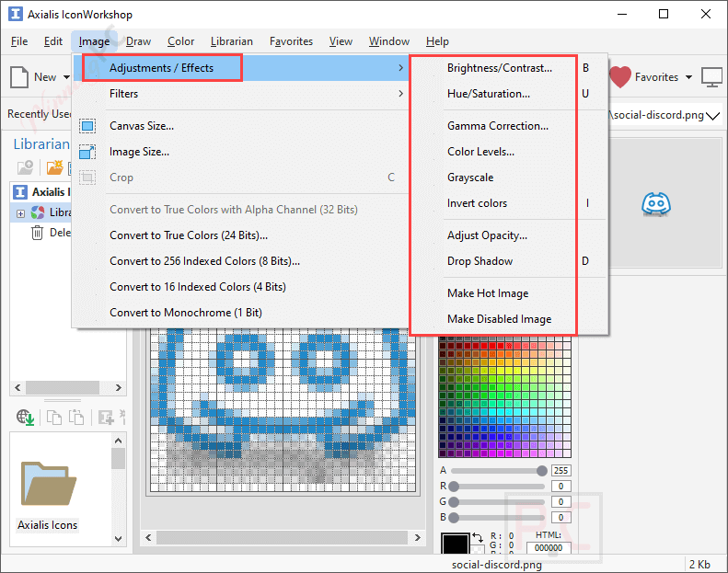Click the Red value input field

560,487
